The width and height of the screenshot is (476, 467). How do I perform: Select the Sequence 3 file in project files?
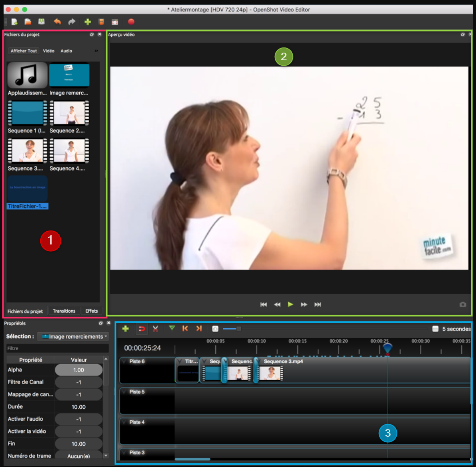[28, 155]
